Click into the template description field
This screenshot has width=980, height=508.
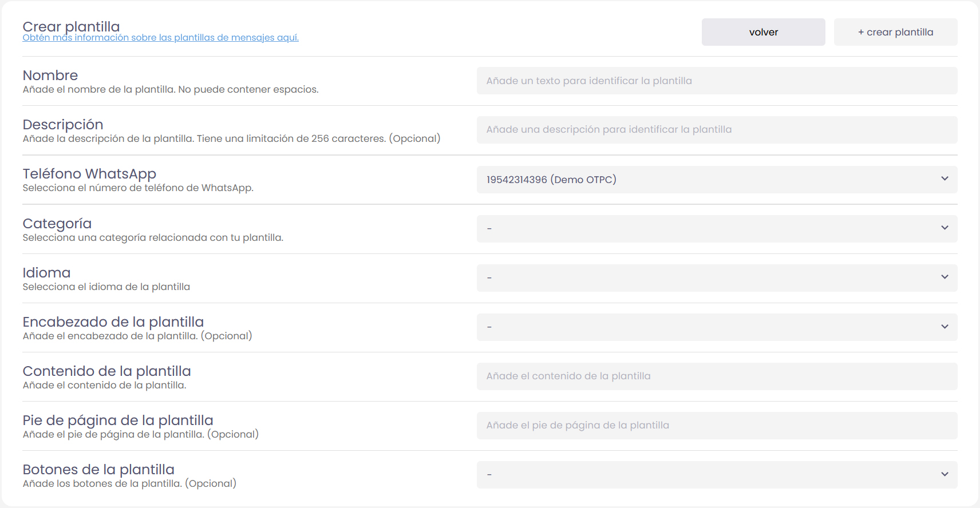[x=717, y=130]
